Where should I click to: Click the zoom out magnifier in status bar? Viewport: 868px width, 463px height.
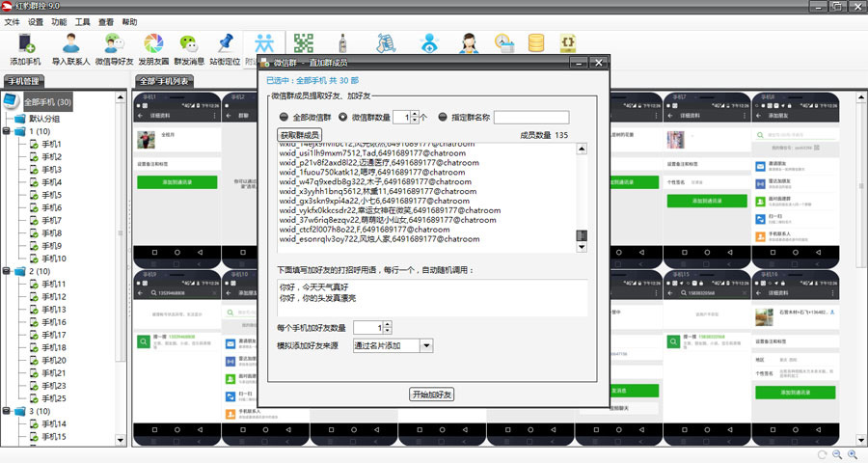point(837,454)
